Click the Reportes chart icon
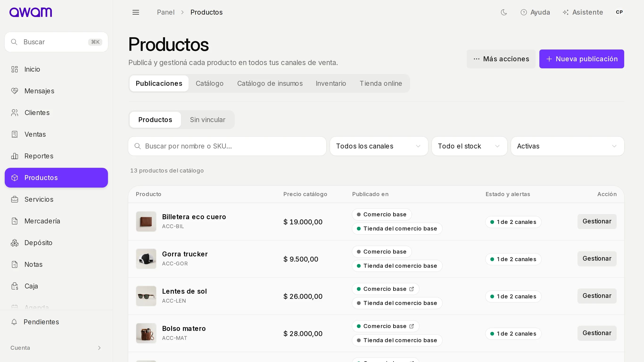The image size is (644, 362). click(x=15, y=156)
